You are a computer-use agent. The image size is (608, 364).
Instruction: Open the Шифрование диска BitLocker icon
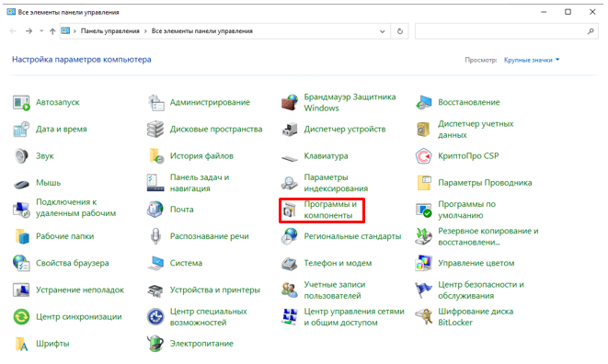click(424, 317)
